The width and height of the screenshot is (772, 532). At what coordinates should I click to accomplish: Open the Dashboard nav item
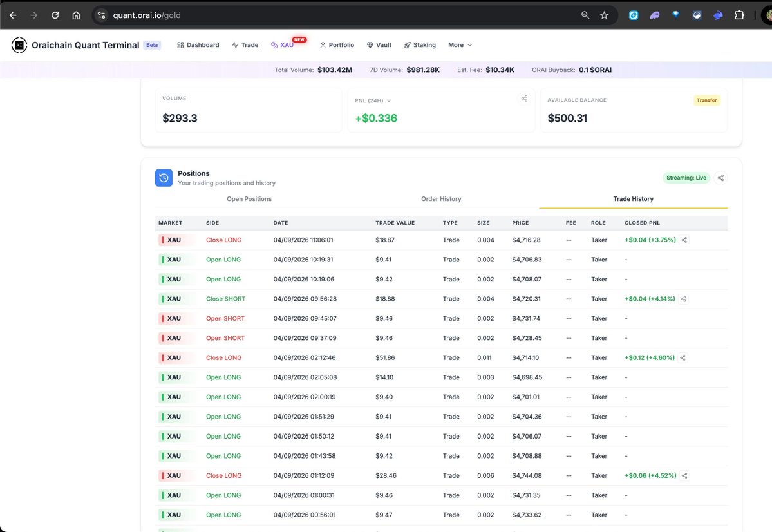(198, 45)
